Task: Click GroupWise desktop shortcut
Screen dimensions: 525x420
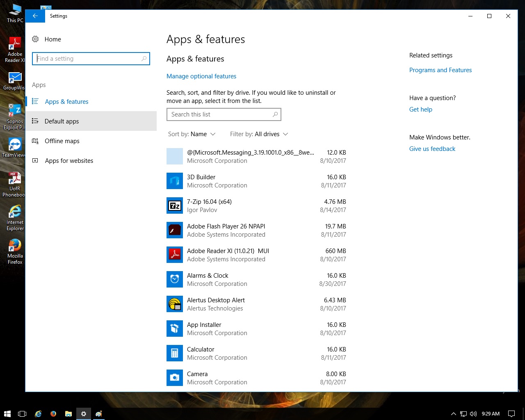Action: point(14,81)
